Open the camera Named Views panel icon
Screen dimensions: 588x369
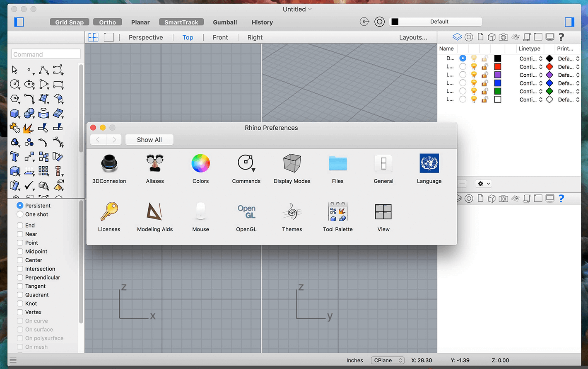click(x=504, y=37)
